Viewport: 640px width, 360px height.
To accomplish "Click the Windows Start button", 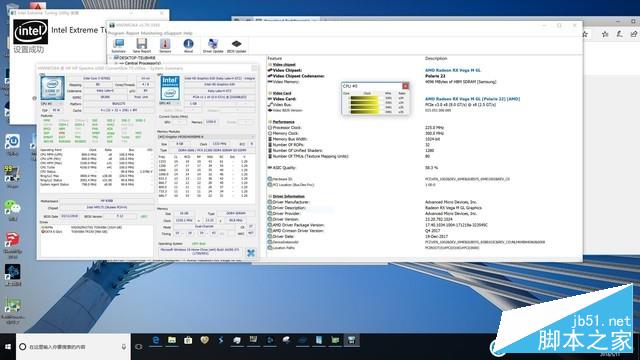I will click(x=8, y=347).
